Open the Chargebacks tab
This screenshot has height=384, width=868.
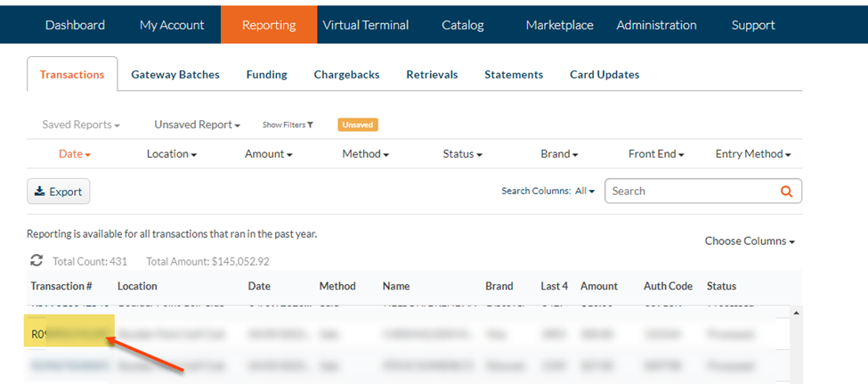346,75
